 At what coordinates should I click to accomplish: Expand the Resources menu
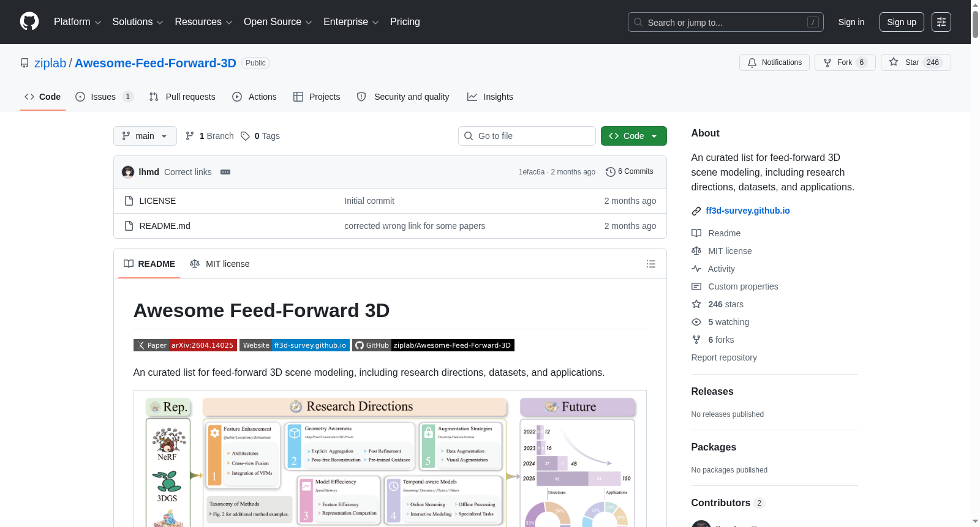[203, 22]
